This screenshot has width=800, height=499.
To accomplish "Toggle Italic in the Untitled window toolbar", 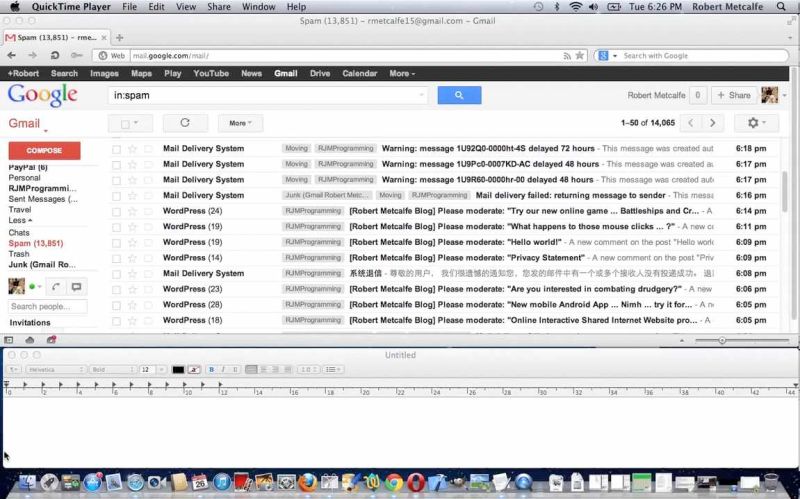I will point(223,369).
